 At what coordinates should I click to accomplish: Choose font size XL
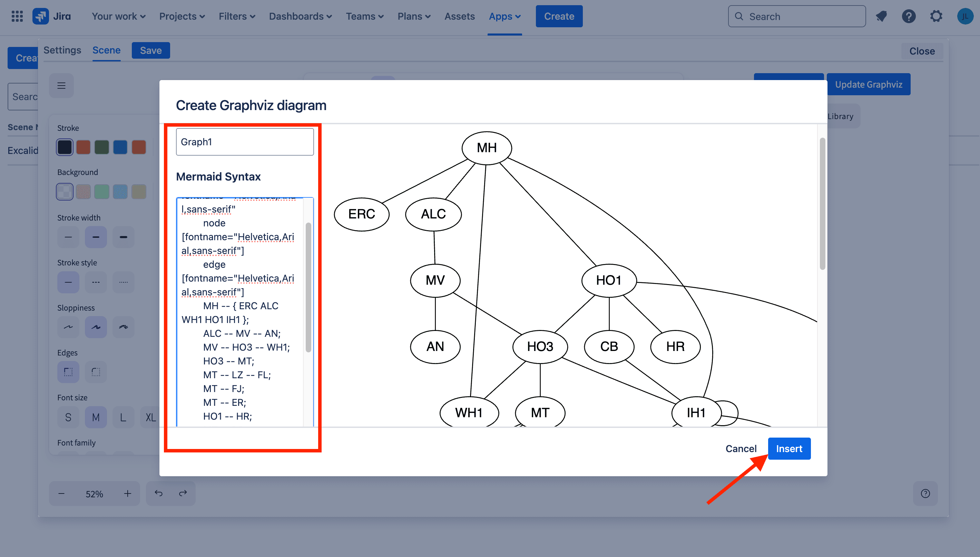151,417
